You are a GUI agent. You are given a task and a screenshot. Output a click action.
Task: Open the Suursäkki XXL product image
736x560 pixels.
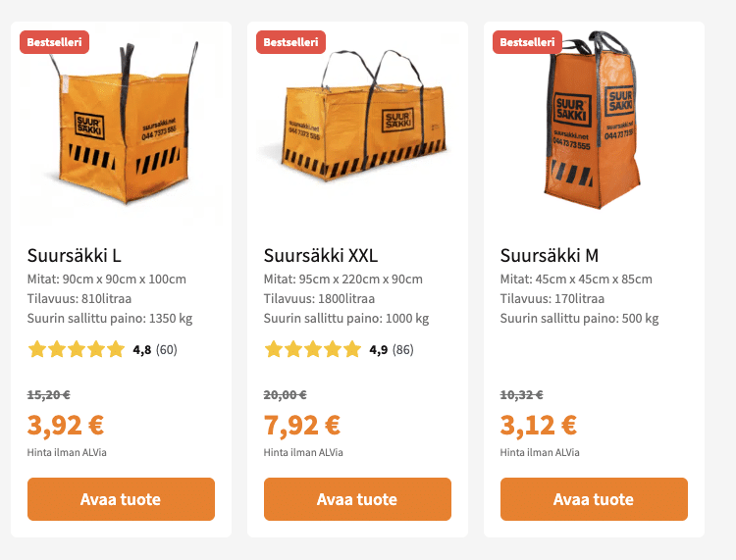pos(357,123)
